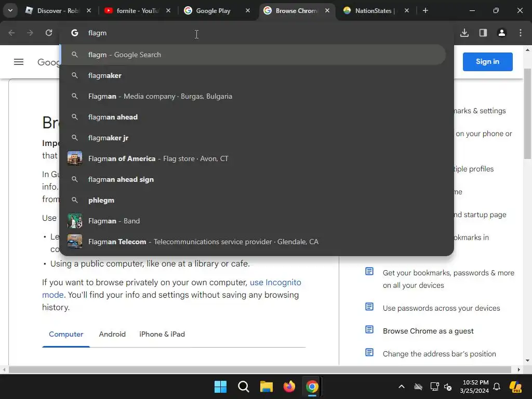Click article icon beside 'Get your bookmarks, passwords'

[x=369, y=271]
